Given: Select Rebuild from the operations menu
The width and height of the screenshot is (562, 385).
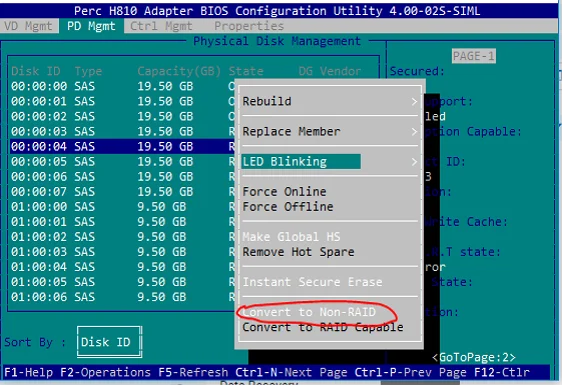Looking at the screenshot, I should click(267, 101).
